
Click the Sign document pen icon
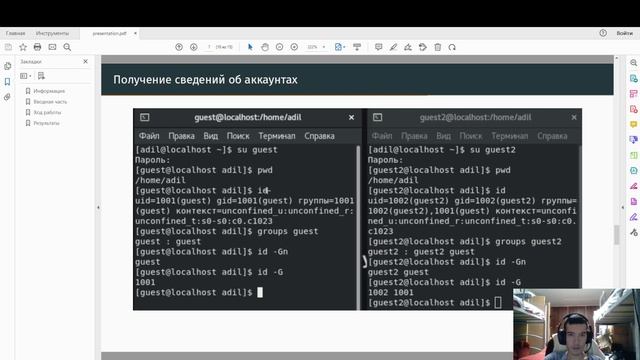coord(408,47)
